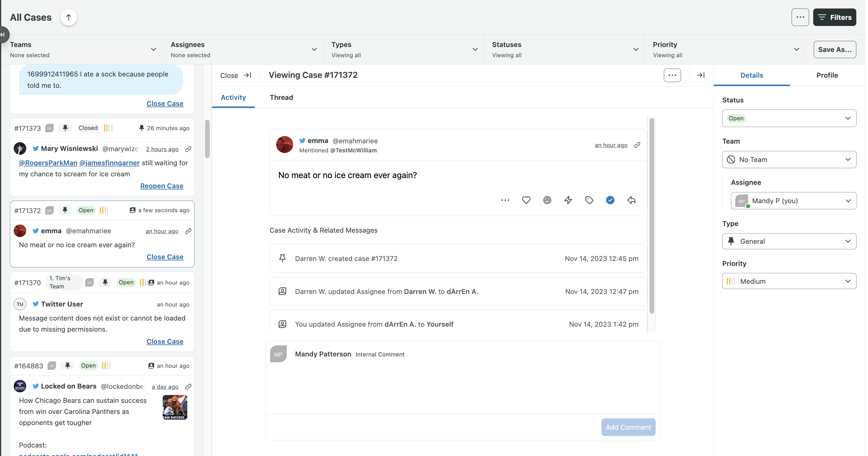
Task: Change the case Status dropdown showing Open
Action: (x=789, y=119)
